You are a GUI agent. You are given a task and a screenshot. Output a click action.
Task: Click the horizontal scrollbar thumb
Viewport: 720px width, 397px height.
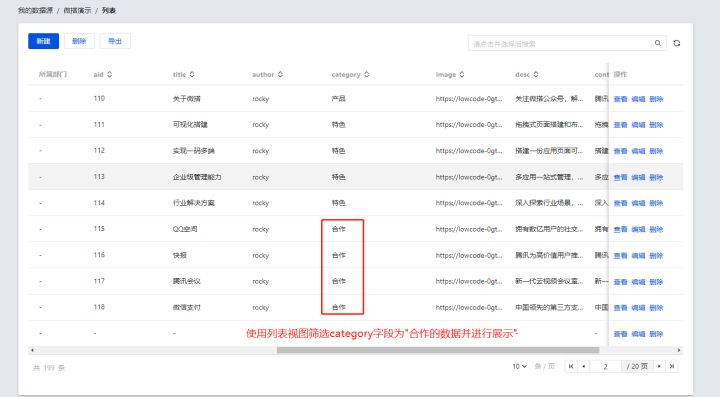tap(438, 350)
